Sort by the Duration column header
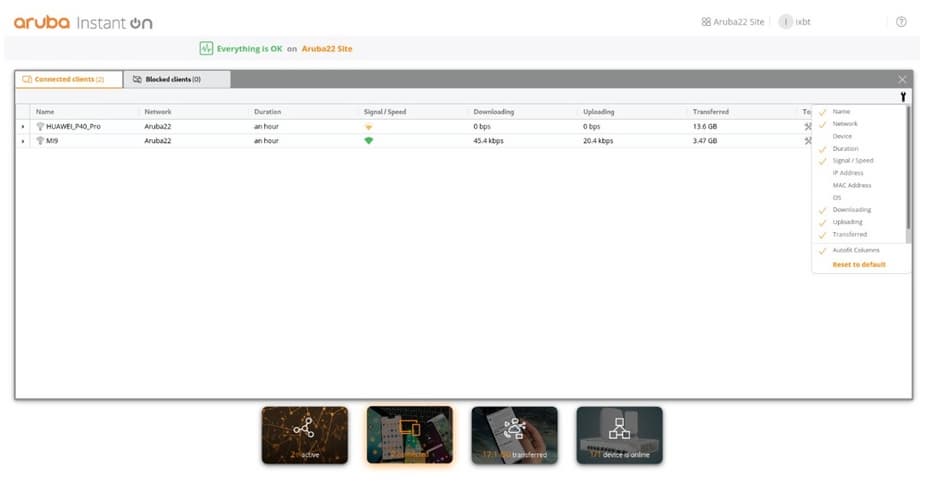The height and width of the screenshot is (484, 937). tap(267, 112)
